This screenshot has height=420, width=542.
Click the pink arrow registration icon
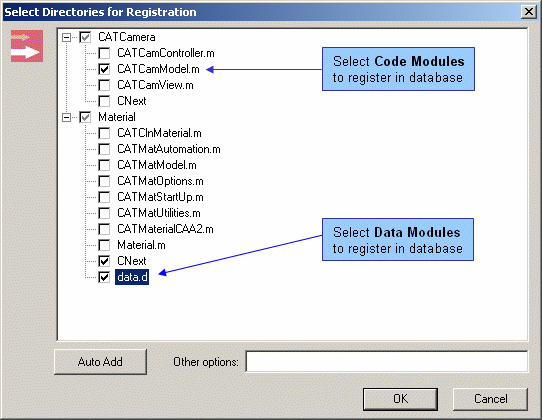tap(27, 46)
